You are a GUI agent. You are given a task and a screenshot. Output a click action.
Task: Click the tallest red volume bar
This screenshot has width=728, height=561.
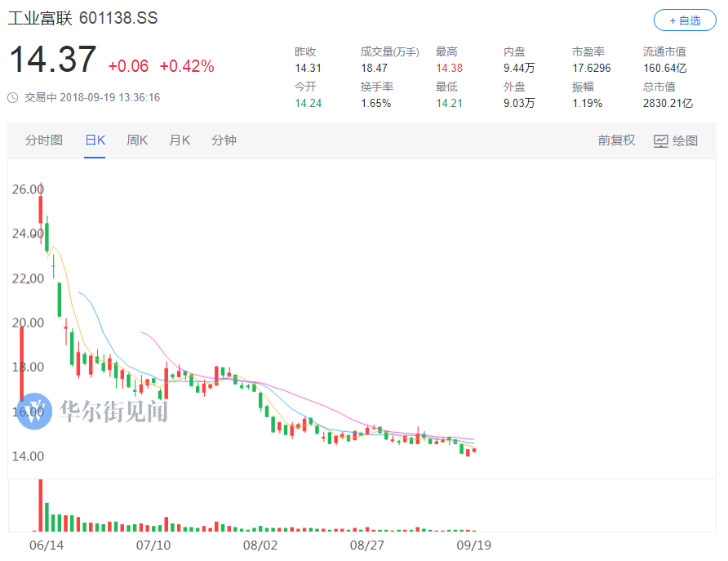[x=40, y=505]
